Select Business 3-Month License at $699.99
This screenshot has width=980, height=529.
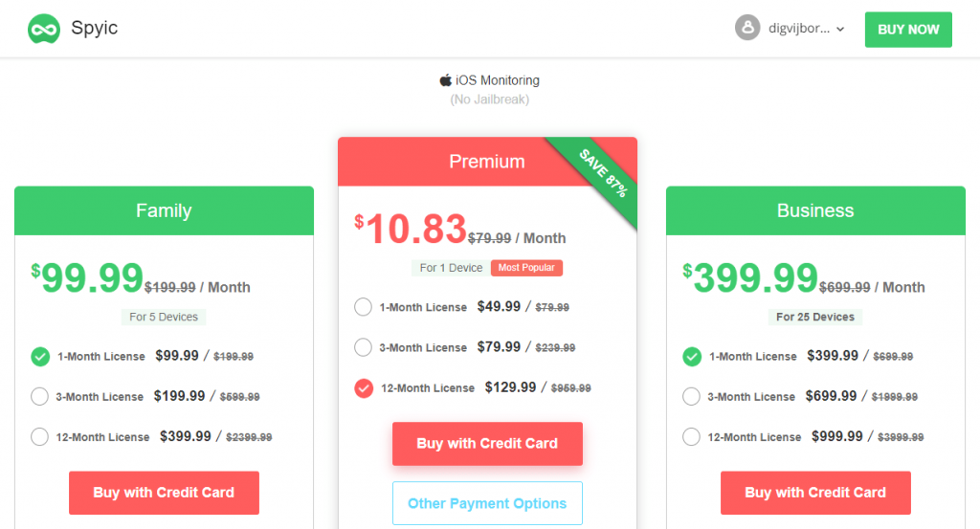(691, 397)
